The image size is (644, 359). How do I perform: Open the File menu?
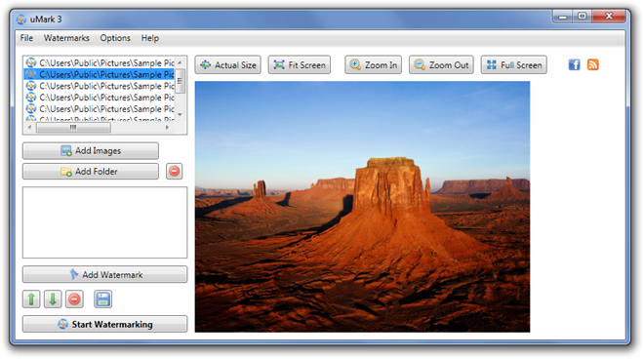[26, 38]
